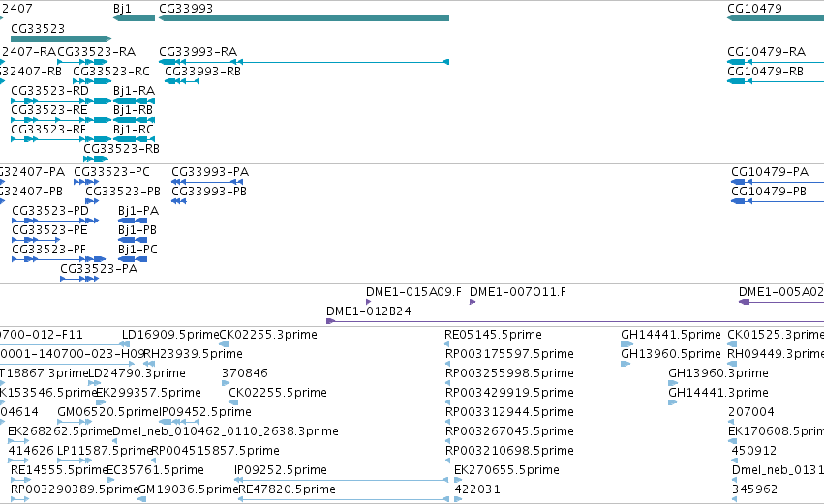Select the RP003429919.5prime EST label
The width and height of the screenshot is (824, 504).
[509, 393]
